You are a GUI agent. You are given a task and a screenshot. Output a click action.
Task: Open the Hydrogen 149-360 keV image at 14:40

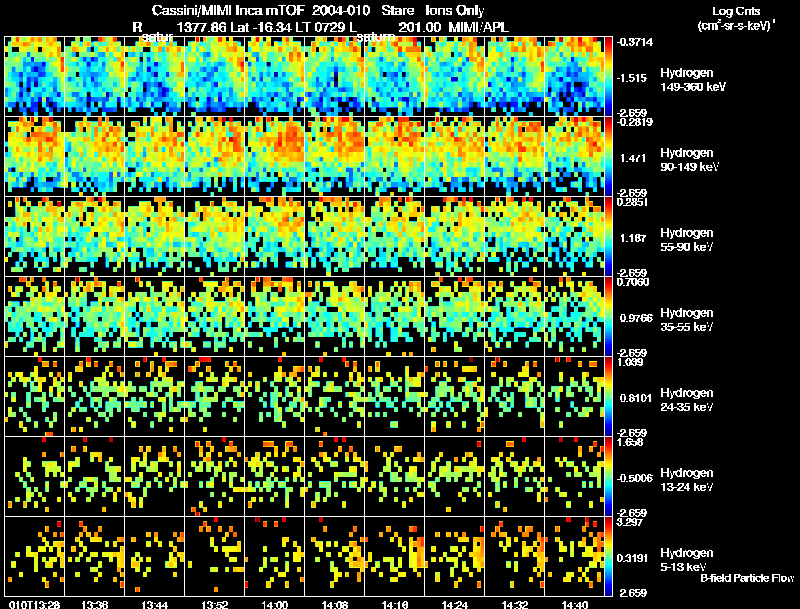click(574, 77)
